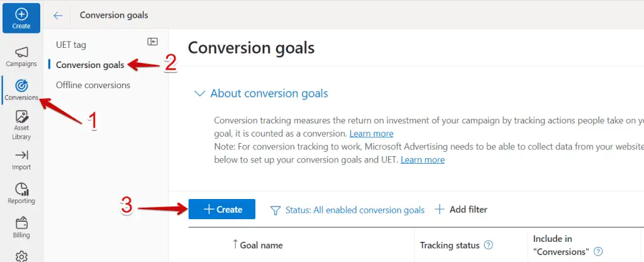Viewport: 644px width, 262px height.
Task: Click the Include in "Conversions" column header
Action: pos(561,245)
